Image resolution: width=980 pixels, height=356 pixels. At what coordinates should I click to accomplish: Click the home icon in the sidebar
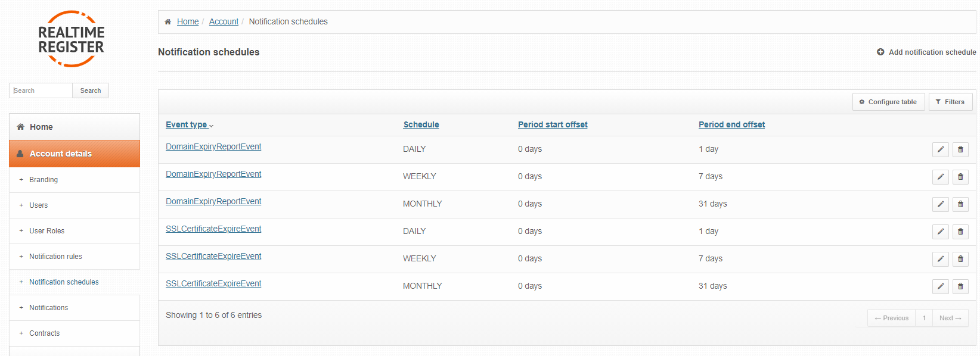20,126
